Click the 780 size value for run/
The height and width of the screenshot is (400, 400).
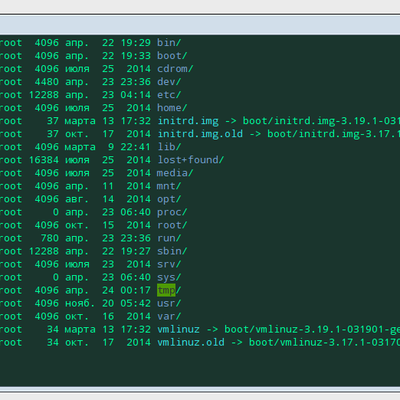(x=50, y=238)
